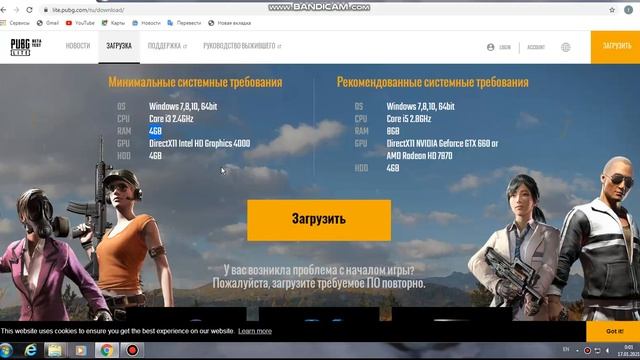Reload the page with refresh icon

(29, 9)
